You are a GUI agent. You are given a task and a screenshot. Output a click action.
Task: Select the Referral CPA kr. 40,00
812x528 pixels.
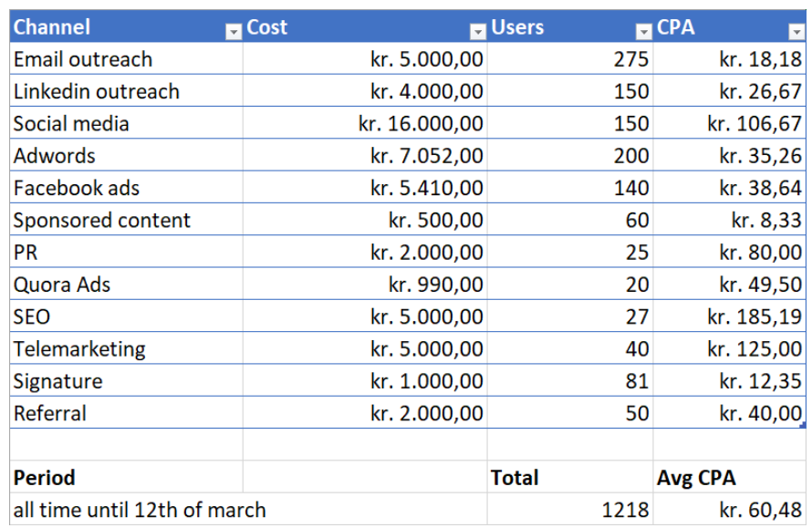pos(760,413)
